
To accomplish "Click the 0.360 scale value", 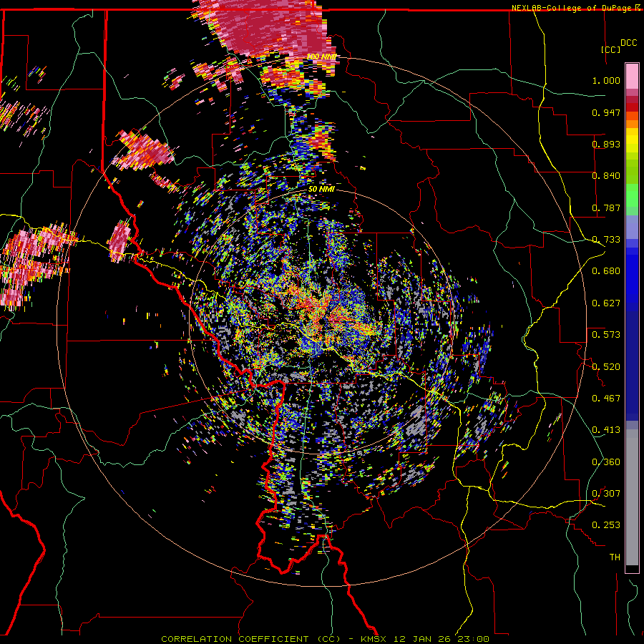I will 606,462.
